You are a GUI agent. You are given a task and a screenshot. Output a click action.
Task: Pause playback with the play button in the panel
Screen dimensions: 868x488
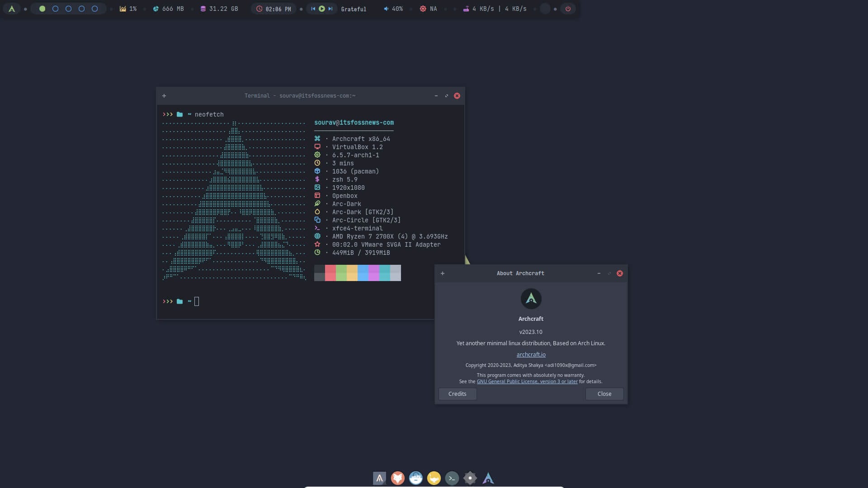(321, 8)
